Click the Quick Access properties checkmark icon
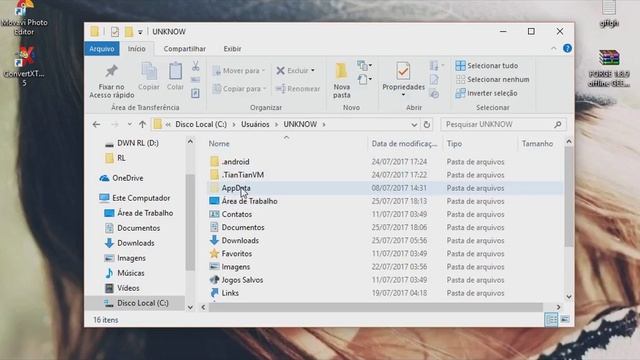The height and width of the screenshot is (360, 640). [115, 31]
